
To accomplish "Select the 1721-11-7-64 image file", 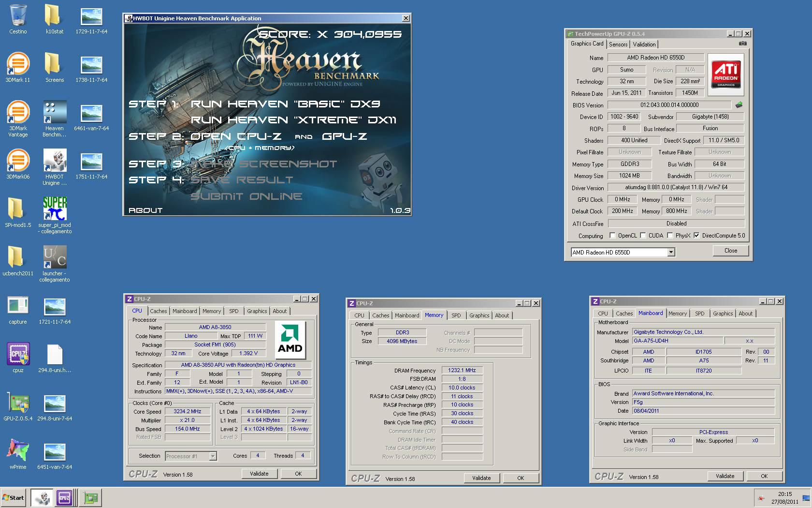I will (55, 310).
